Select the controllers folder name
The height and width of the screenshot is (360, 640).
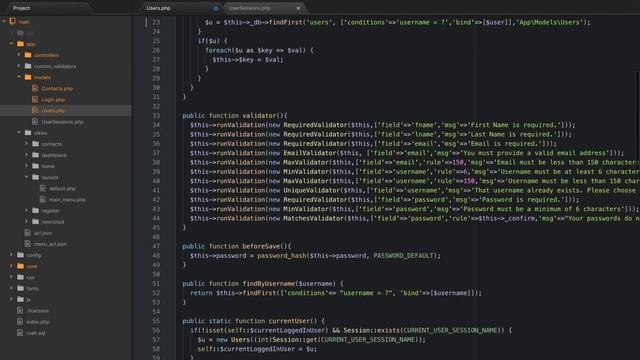pyautogui.click(x=47, y=55)
